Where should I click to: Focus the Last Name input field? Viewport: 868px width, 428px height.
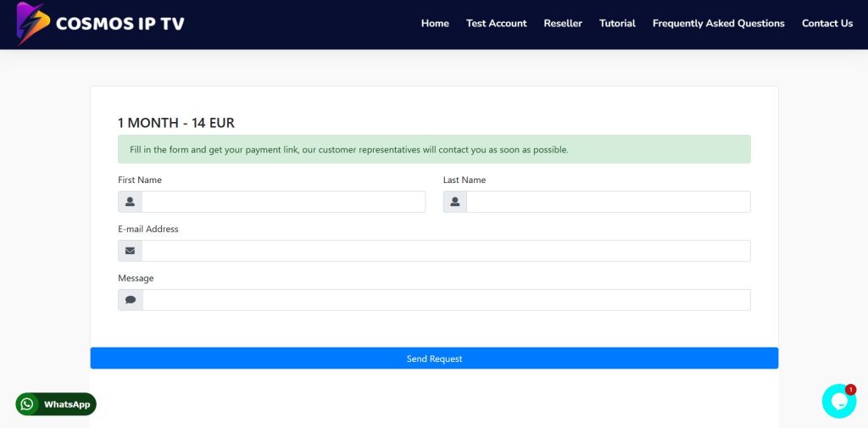pyautogui.click(x=609, y=202)
